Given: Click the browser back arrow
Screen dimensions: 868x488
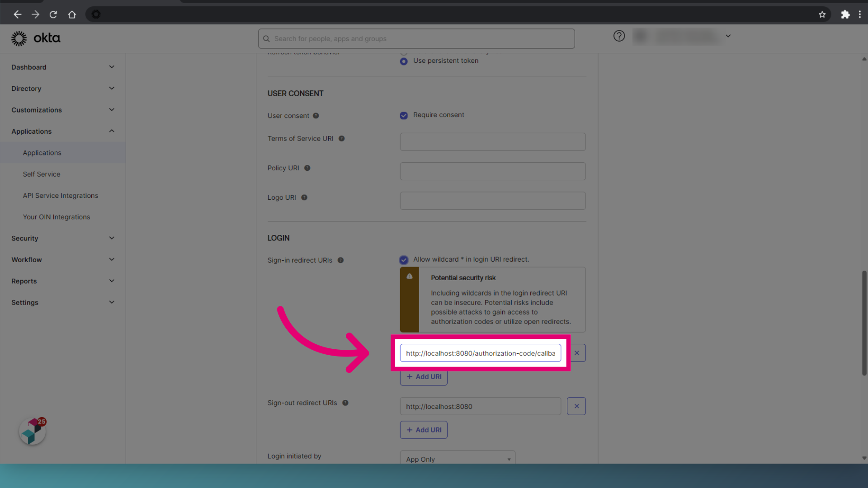Looking at the screenshot, I should pyautogui.click(x=17, y=14).
